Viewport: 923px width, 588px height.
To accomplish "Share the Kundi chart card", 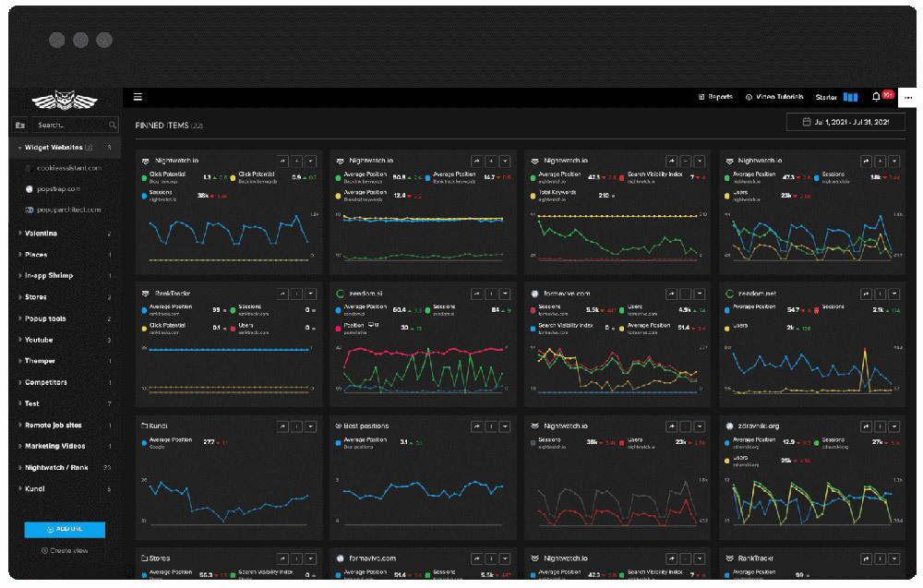I will click(x=282, y=426).
